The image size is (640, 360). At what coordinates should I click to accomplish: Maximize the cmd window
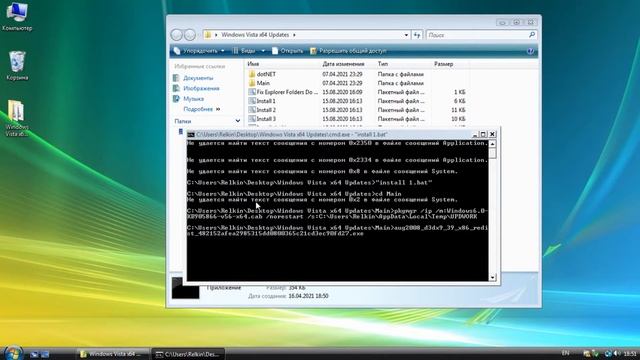[x=483, y=134]
